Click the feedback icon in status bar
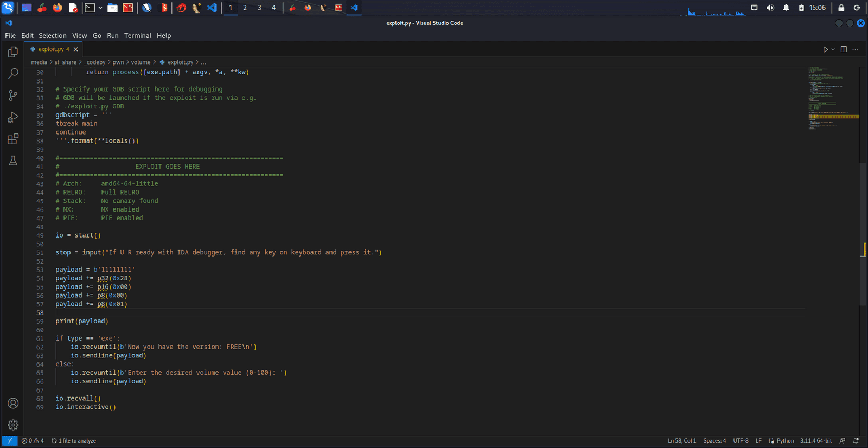Image resolution: width=868 pixels, height=448 pixels. [x=843, y=441]
